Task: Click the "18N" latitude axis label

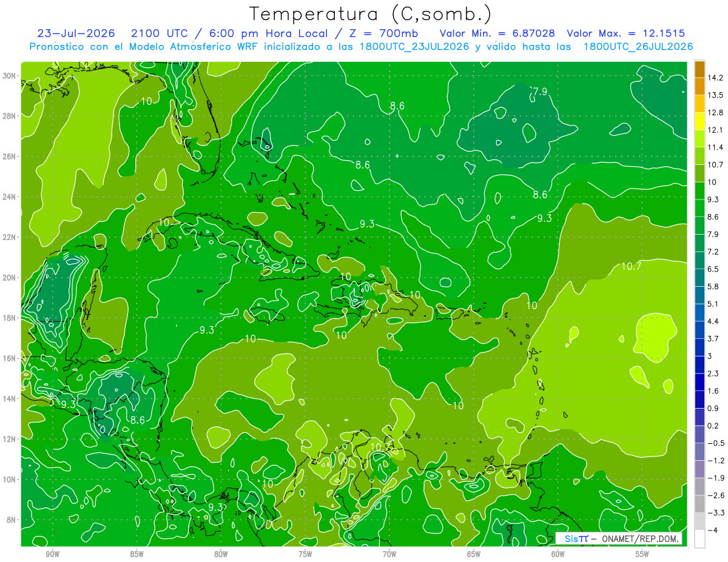Action: coord(10,318)
